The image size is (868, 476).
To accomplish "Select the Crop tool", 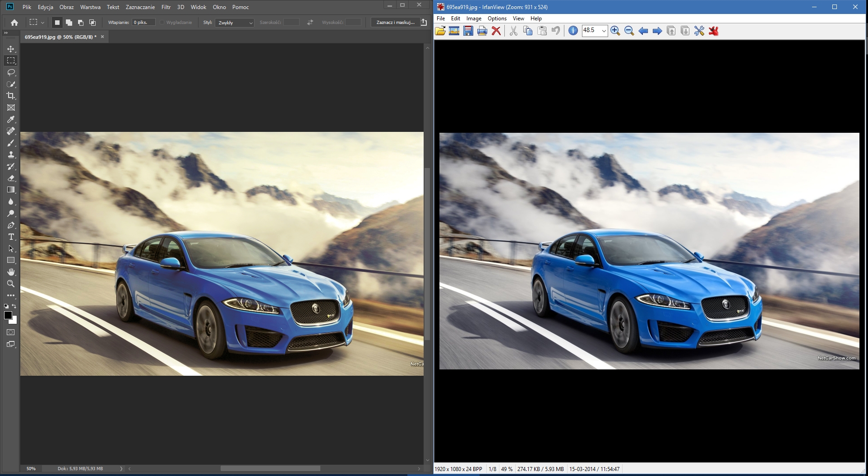I will click(x=11, y=96).
